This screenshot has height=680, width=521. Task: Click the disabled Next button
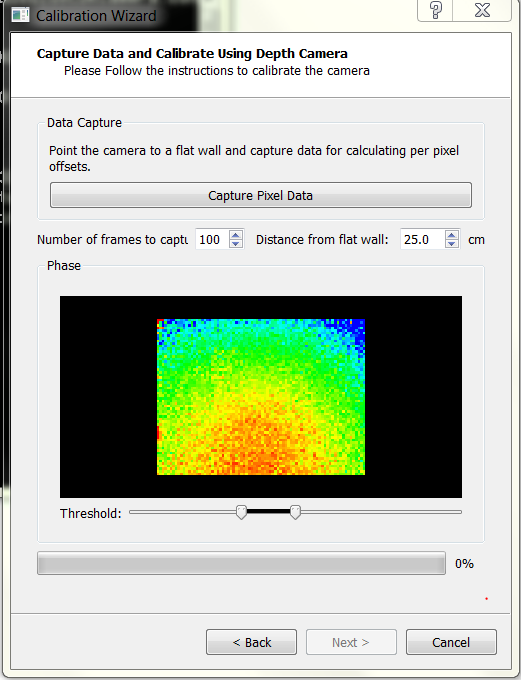[351, 642]
